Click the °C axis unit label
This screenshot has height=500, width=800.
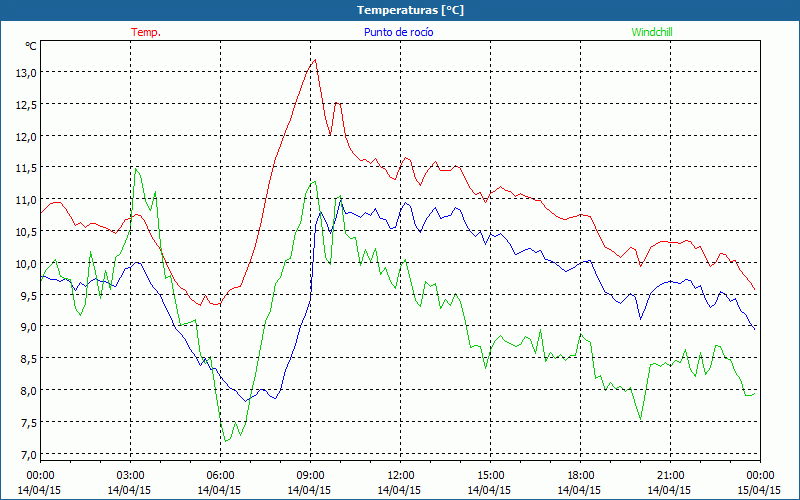[x=31, y=46]
